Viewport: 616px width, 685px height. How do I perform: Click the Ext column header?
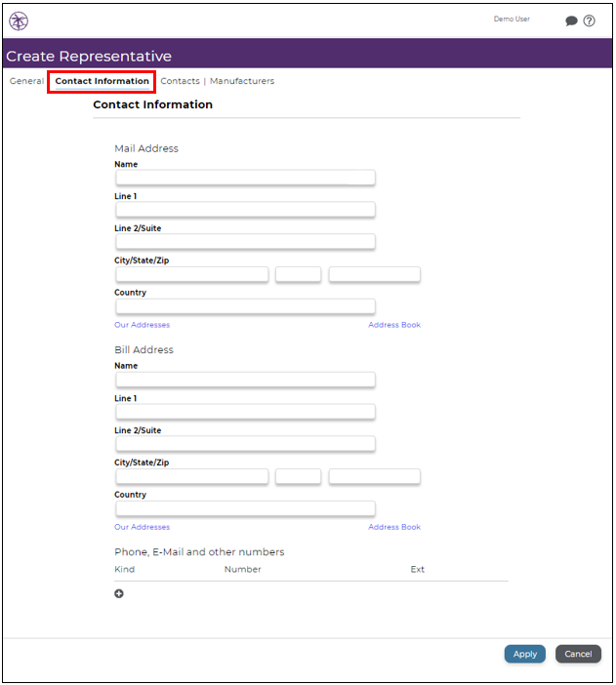pos(418,569)
